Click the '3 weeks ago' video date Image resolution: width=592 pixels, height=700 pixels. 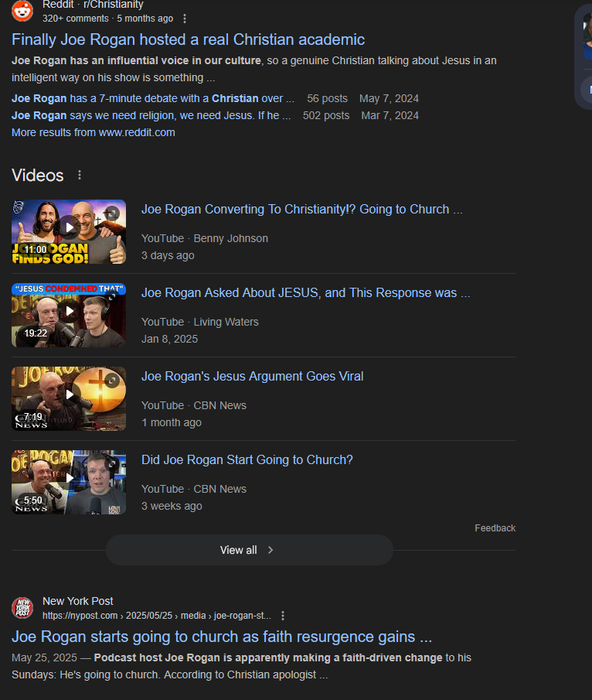172,506
